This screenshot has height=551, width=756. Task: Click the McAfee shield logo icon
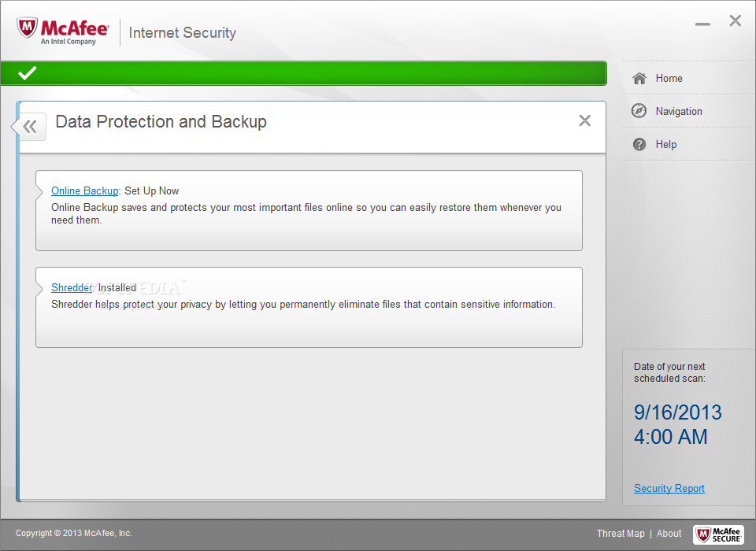click(x=27, y=28)
